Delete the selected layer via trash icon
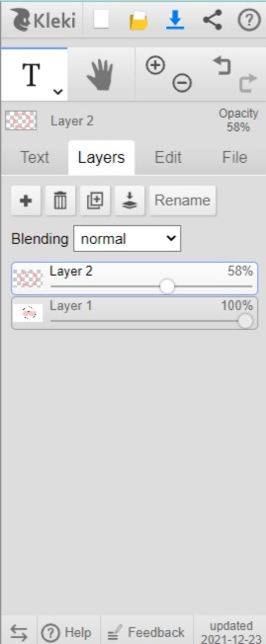The image size is (266, 644). 60,201
